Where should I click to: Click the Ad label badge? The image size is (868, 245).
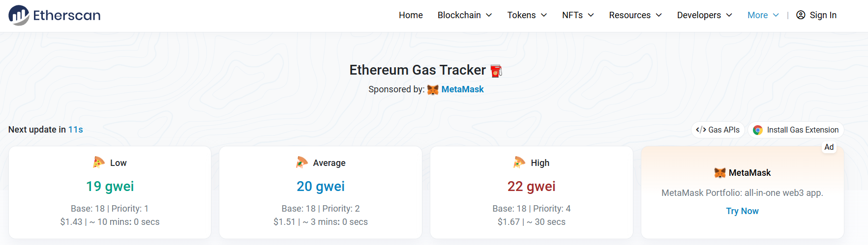[829, 147]
